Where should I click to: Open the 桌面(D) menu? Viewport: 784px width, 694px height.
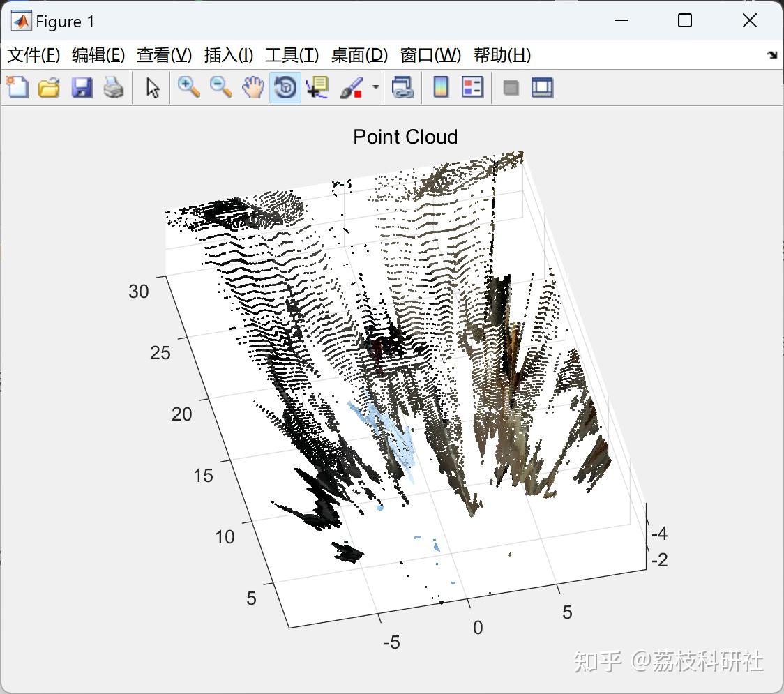click(x=359, y=55)
